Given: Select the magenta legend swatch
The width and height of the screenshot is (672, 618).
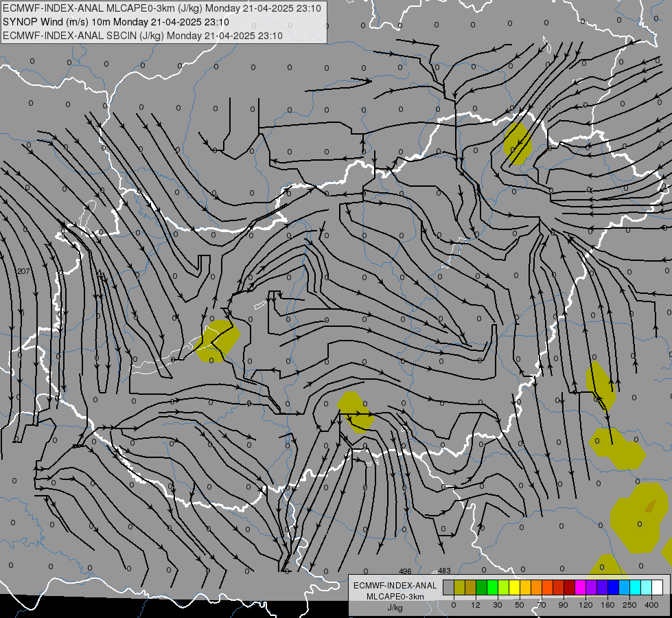Looking at the screenshot, I should [580, 587].
